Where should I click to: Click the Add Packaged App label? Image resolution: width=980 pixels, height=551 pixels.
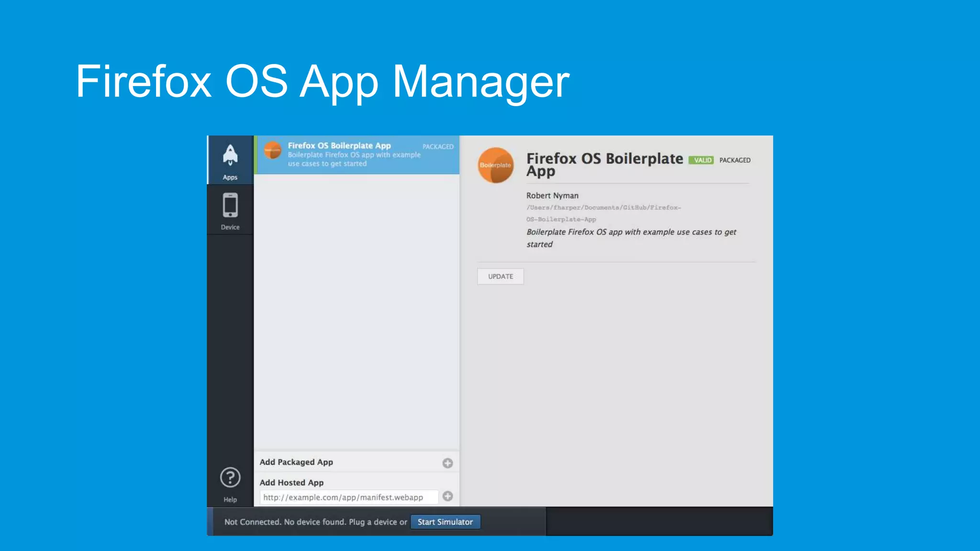(x=296, y=462)
